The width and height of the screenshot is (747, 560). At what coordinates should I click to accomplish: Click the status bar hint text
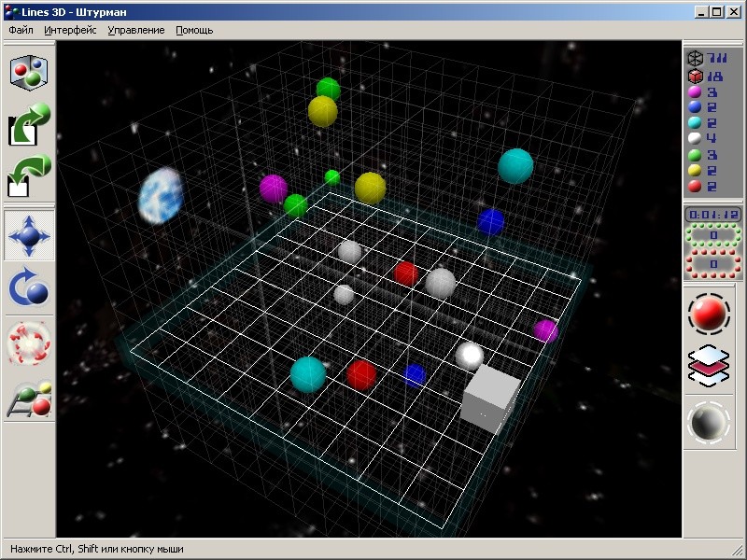click(97, 549)
